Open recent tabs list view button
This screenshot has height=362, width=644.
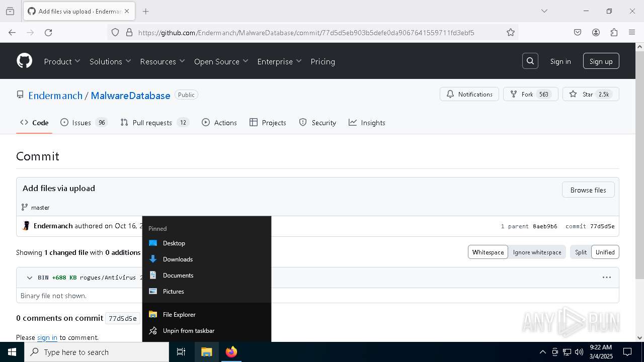[10, 11]
